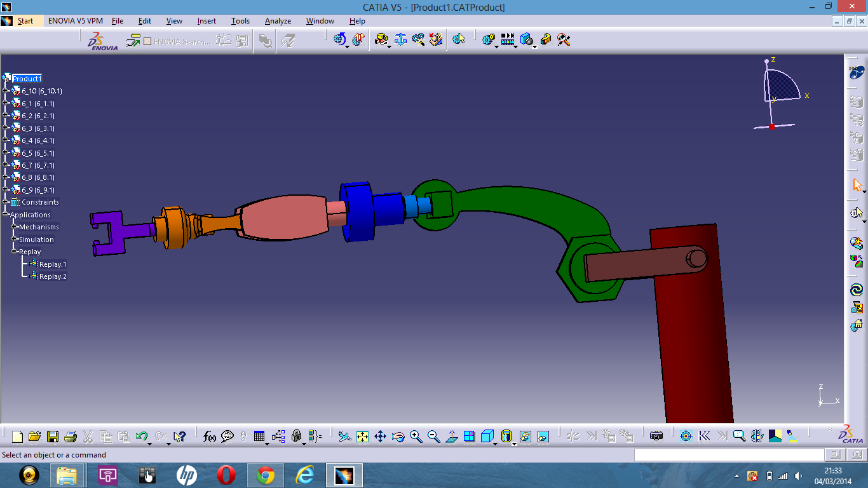
Task: Click the blue swirl icon in right toolbar
Action: point(857,290)
